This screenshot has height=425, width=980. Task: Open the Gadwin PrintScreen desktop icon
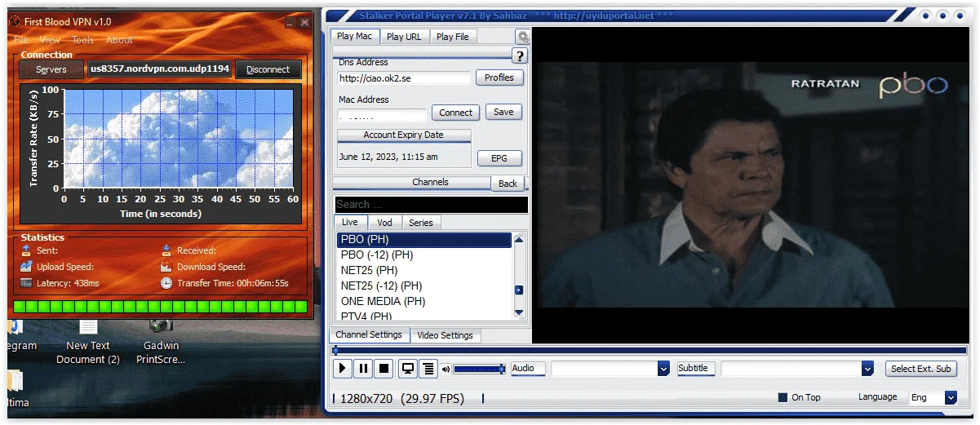point(161,343)
